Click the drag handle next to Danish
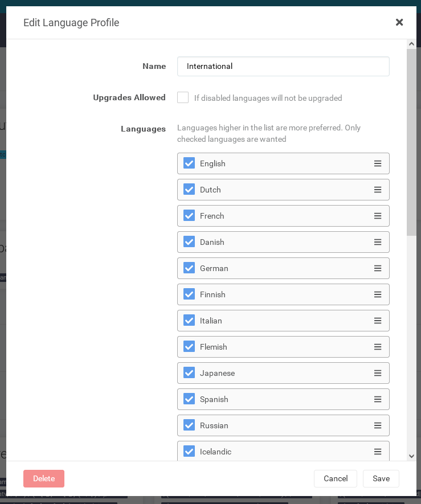 click(x=378, y=242)
